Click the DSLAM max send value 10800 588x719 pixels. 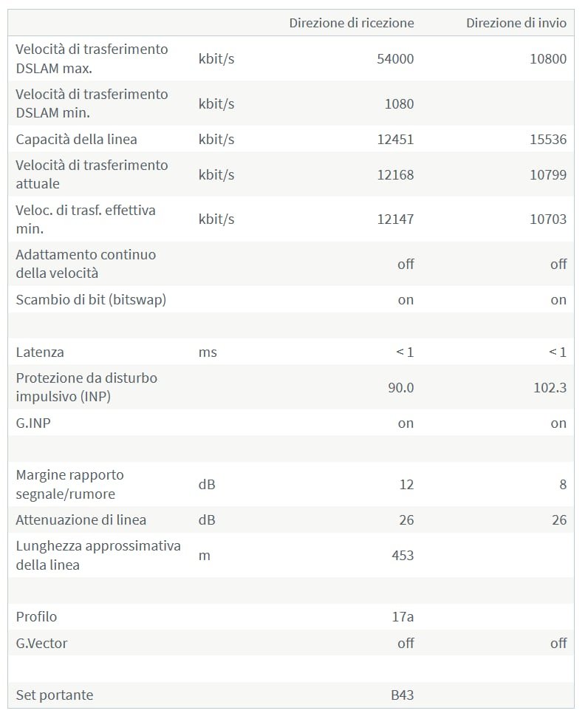coord(548,58)
